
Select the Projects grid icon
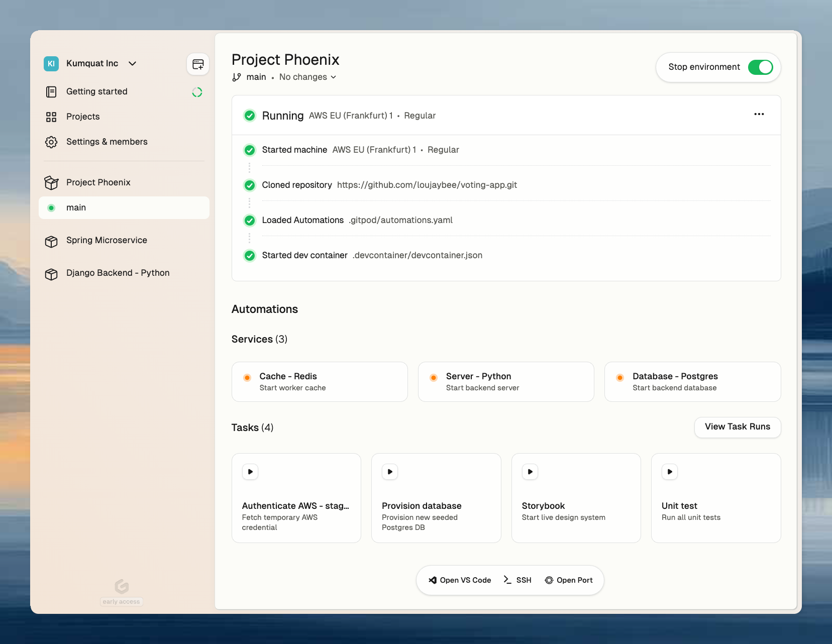coord(51,117)
